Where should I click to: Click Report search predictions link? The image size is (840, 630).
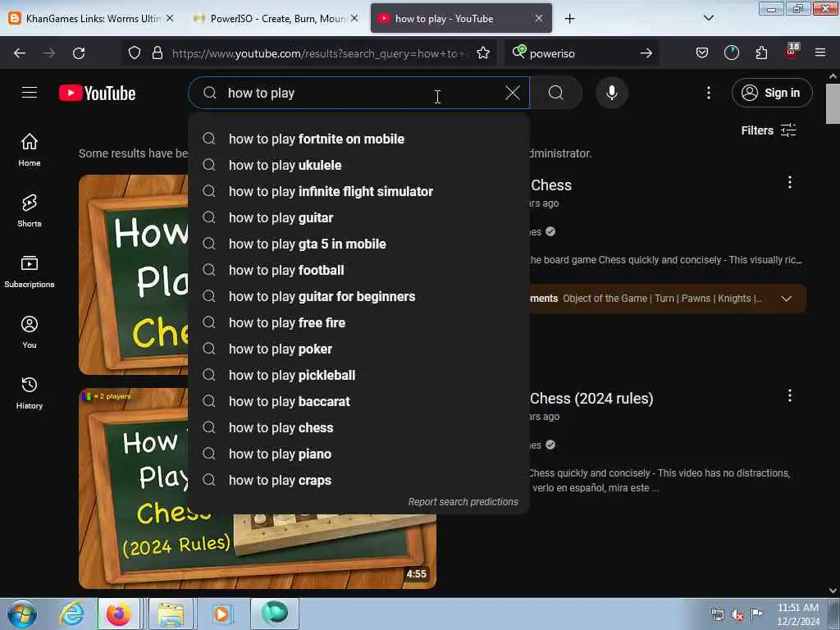click(463, 502)
